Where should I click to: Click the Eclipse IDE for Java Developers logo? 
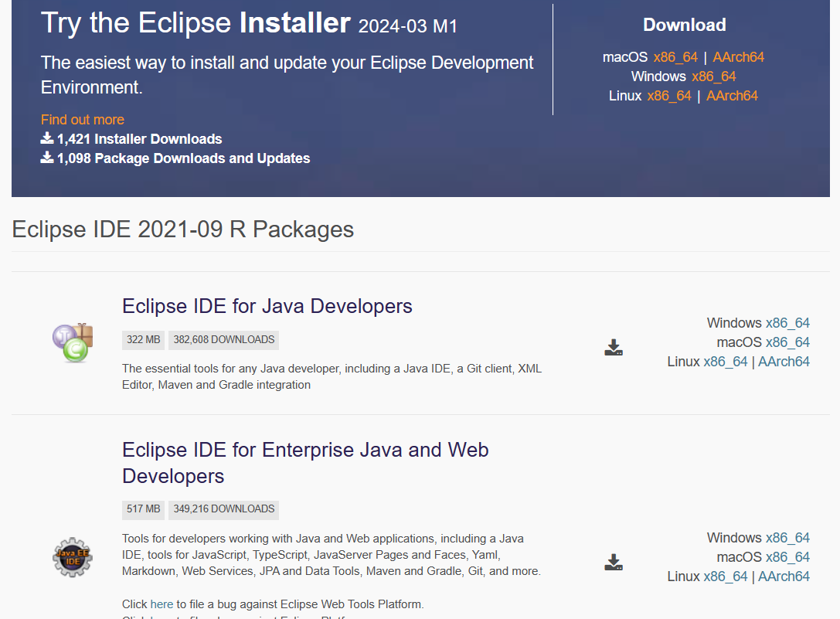click(73, 343)
